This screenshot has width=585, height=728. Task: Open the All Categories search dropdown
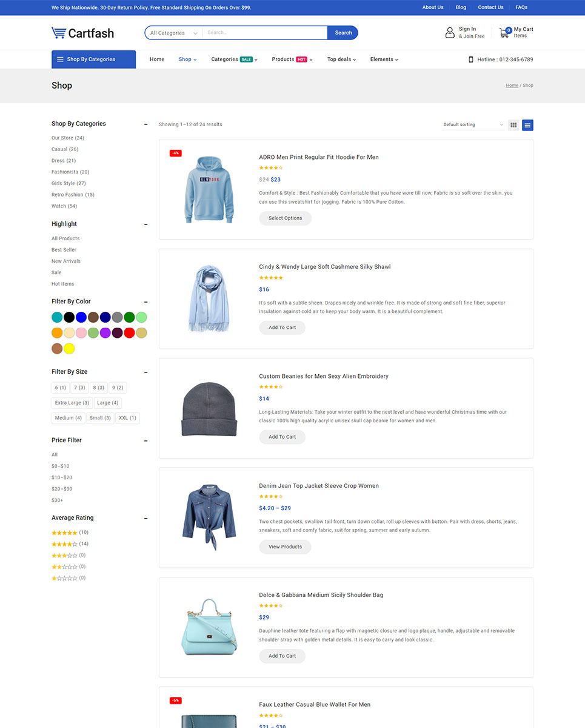[173, 33]
